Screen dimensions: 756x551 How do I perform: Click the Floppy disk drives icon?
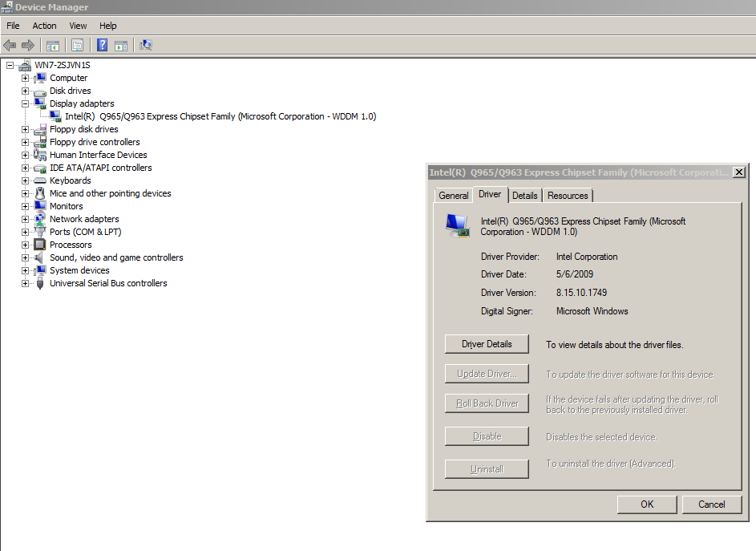(41, 129)
